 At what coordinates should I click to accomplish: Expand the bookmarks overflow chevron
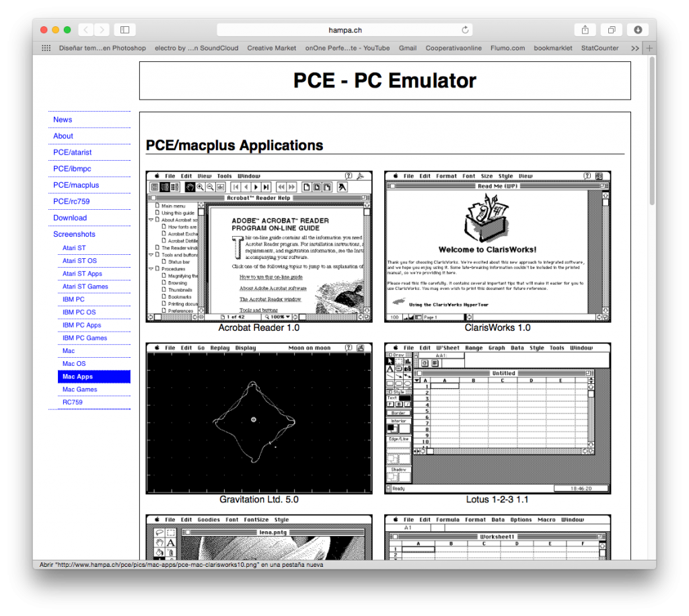634,48
